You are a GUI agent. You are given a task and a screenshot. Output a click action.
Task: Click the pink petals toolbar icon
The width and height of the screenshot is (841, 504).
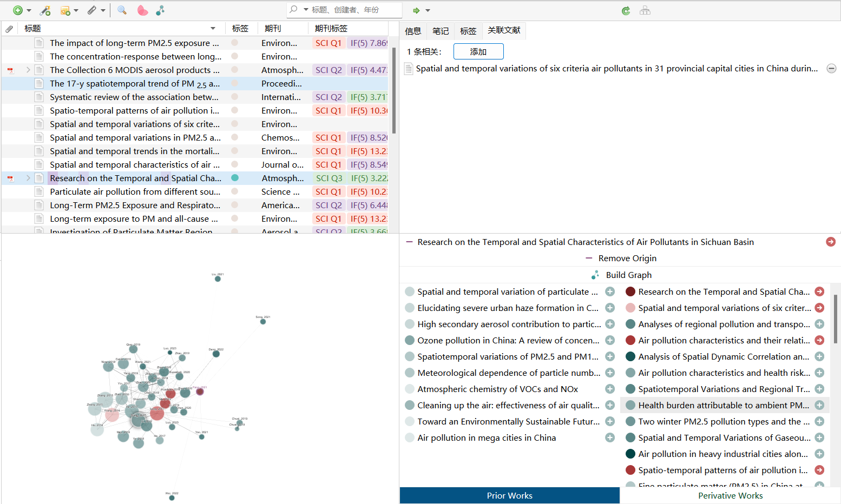142,10
